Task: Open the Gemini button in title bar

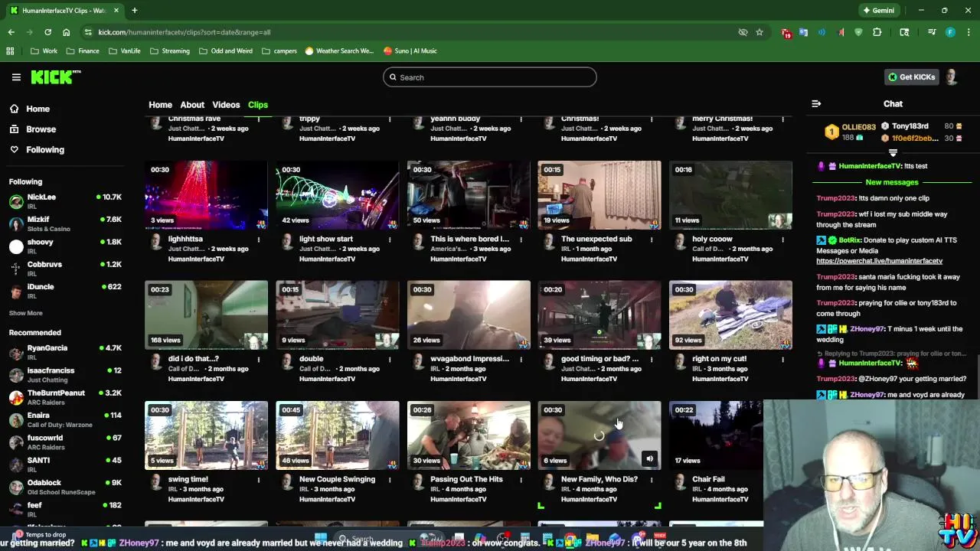Action: click(878, 11)
